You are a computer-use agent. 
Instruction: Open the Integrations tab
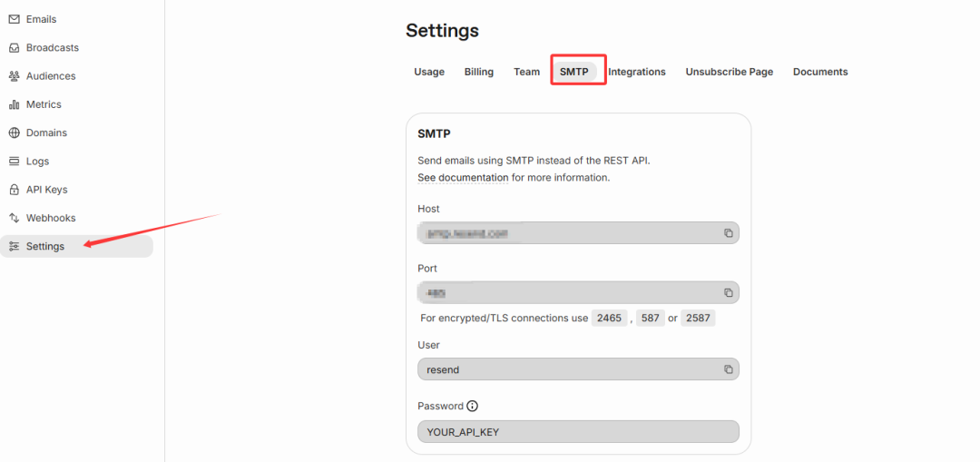tap(637, 72)
